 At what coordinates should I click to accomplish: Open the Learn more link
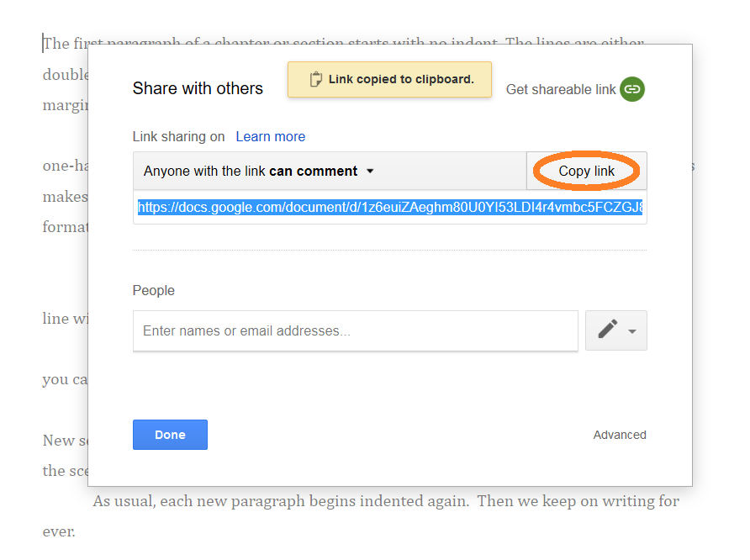(270, 136)
